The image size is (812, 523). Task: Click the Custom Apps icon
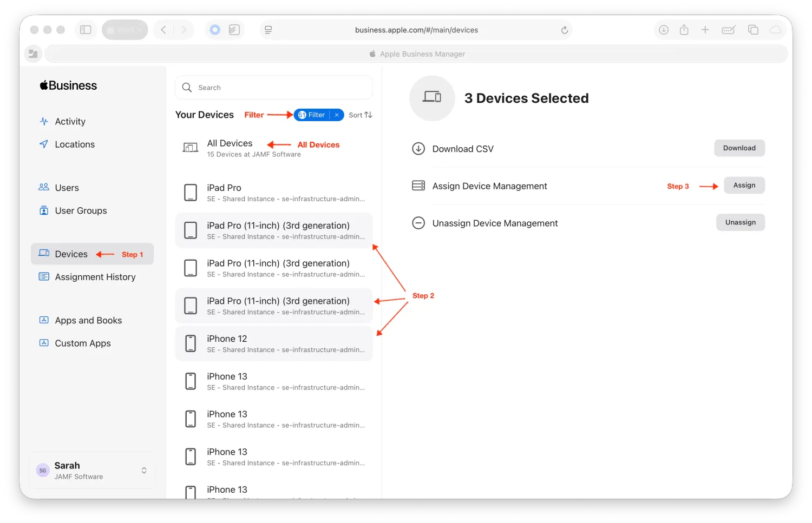click(44, 343)
